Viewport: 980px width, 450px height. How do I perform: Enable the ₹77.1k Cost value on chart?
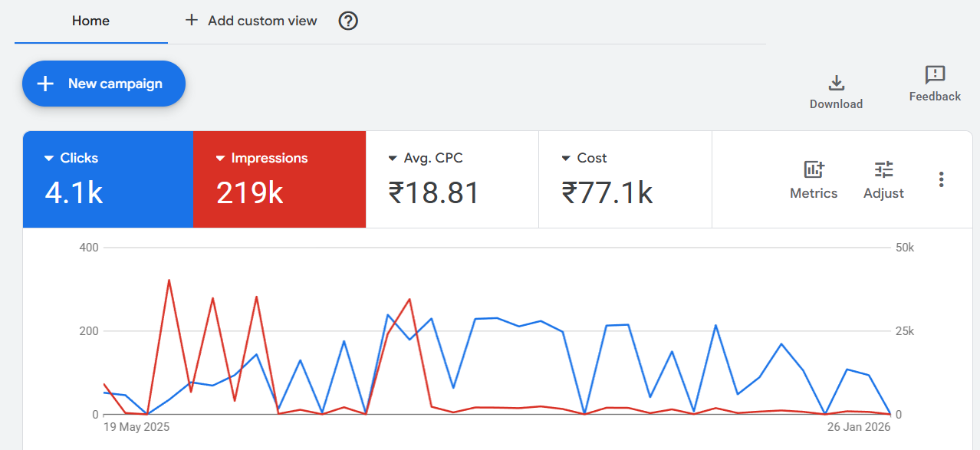click(x=607, y=193)
